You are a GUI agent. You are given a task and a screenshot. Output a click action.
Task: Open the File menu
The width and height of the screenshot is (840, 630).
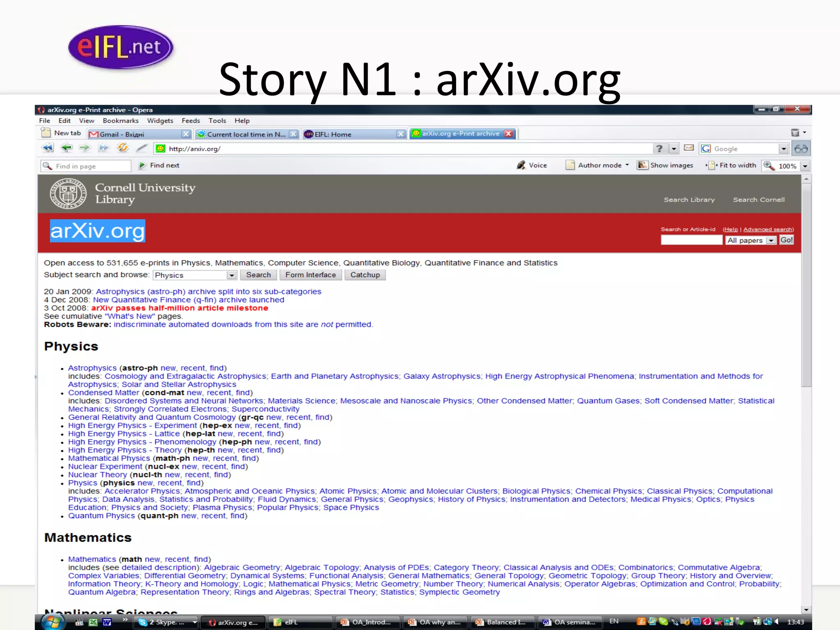(45, 121)
